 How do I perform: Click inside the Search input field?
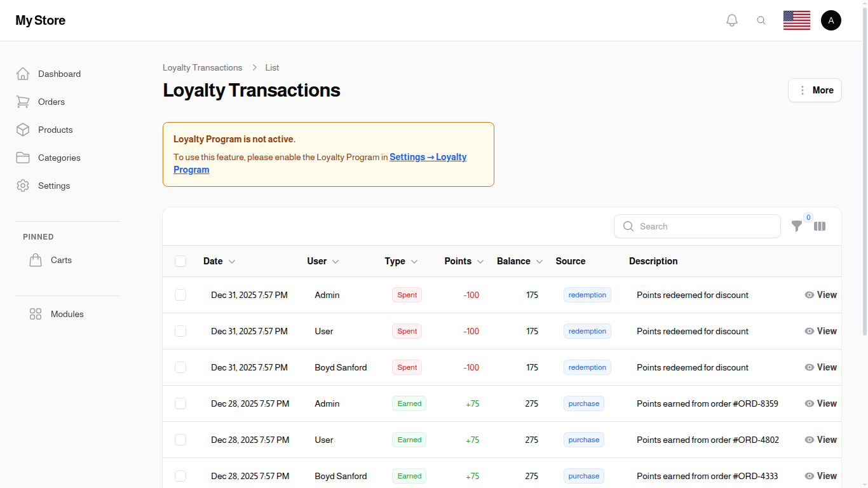697,226
